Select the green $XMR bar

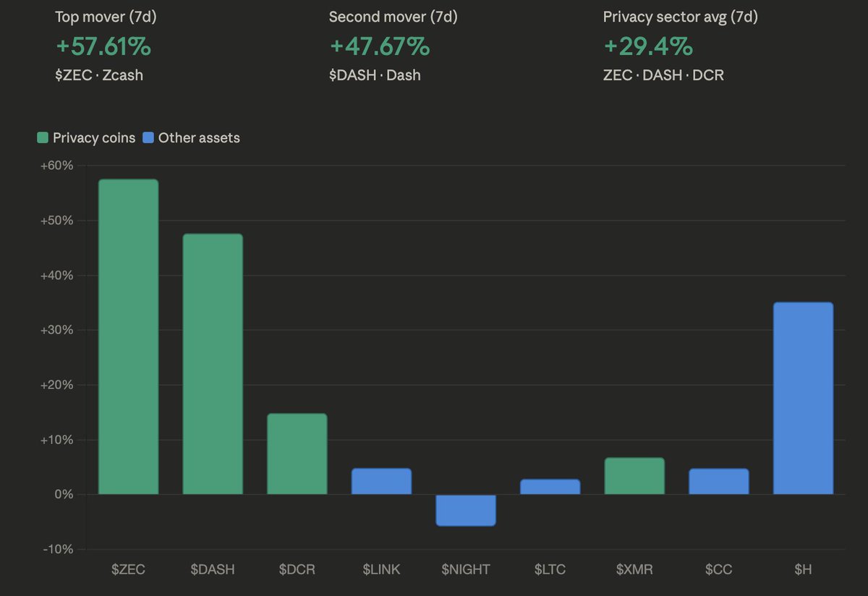click(x=634, y=476)
